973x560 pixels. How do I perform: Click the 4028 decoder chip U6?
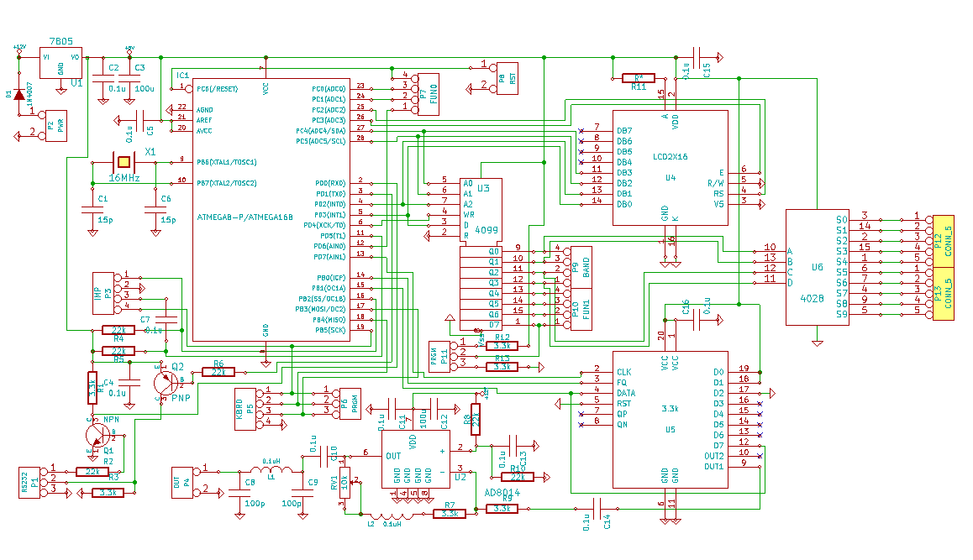817,267
